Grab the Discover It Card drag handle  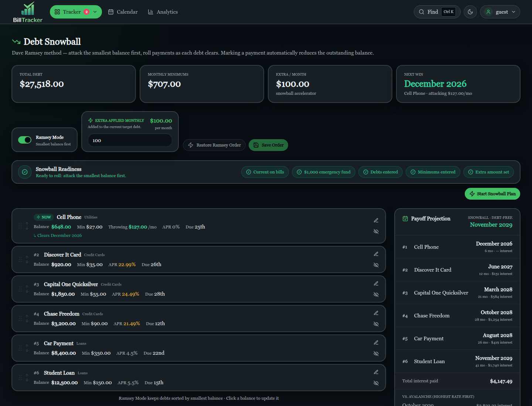(x=20, y=259)
